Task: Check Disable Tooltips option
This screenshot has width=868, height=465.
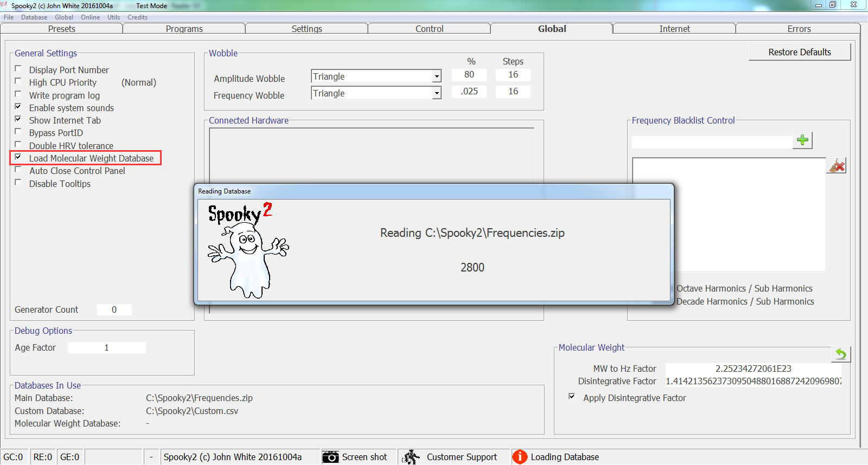Action: [x=18, y=183]
